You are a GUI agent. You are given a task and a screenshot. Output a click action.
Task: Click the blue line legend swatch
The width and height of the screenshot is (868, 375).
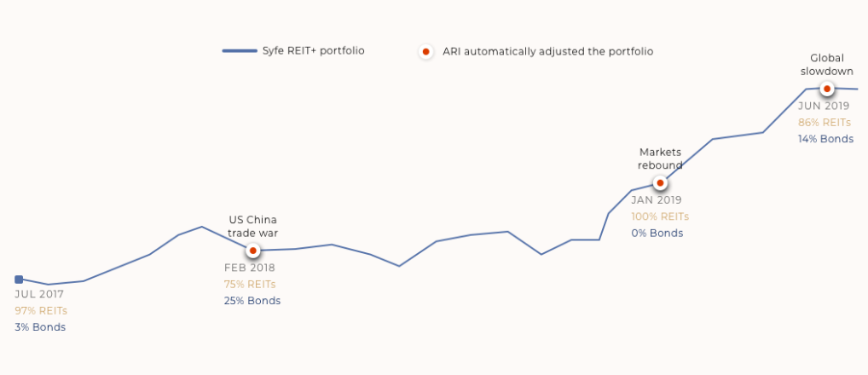tap(240, 51)
